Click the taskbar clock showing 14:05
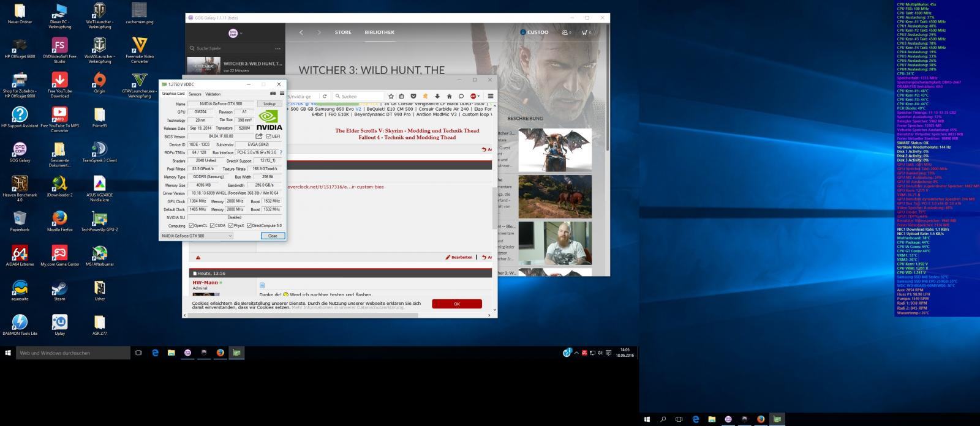This screenshot has width=980, height=426. (625, 353)
